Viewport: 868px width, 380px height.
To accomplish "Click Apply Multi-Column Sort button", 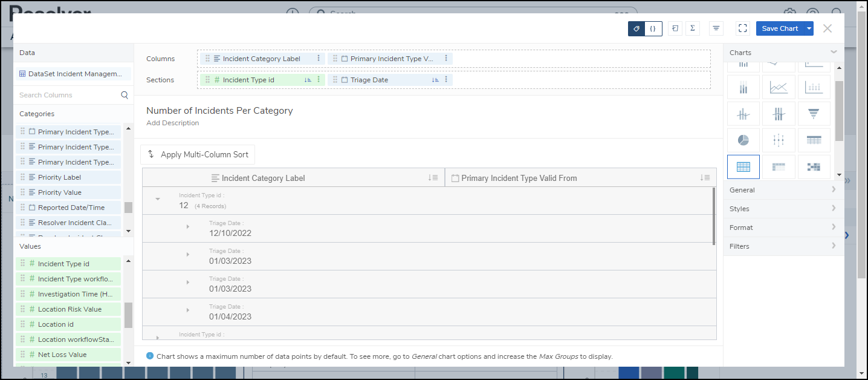I will [x=198, y=154].
